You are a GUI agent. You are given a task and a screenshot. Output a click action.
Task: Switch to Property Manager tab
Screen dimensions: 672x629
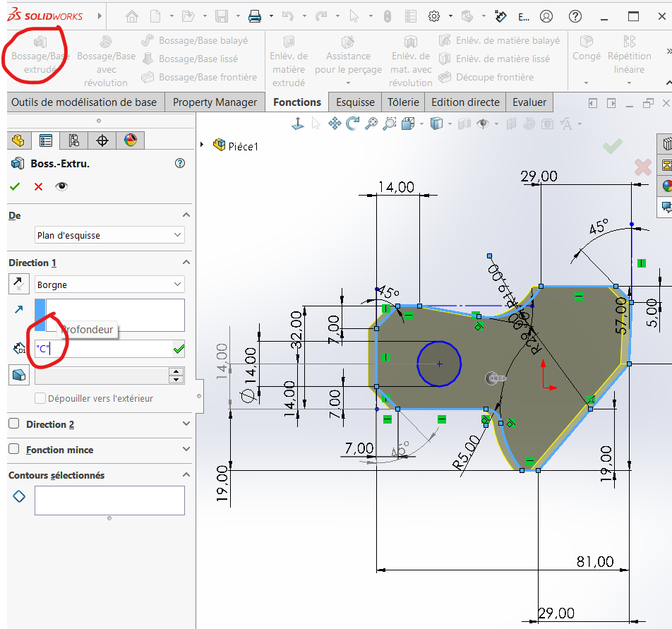click(x=215, y=102)
